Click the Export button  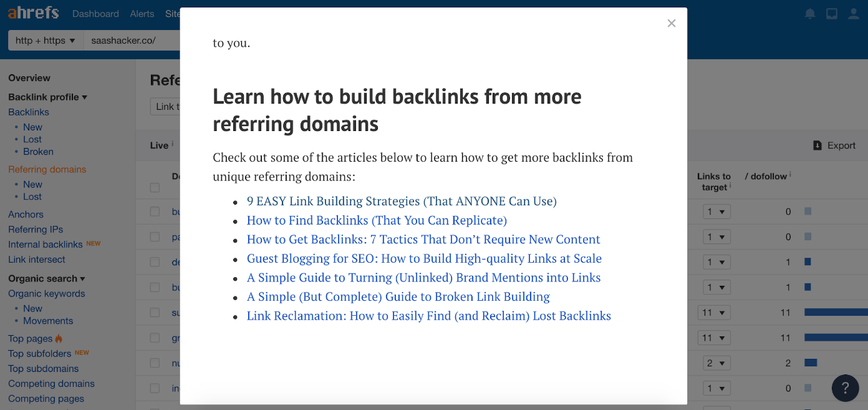point(834,145)
